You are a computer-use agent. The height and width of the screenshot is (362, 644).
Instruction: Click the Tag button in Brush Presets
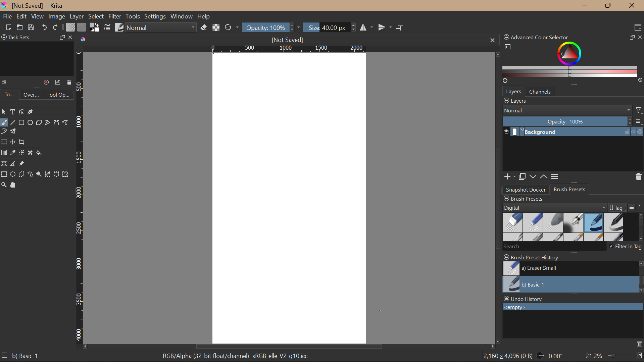pos(617,208)
